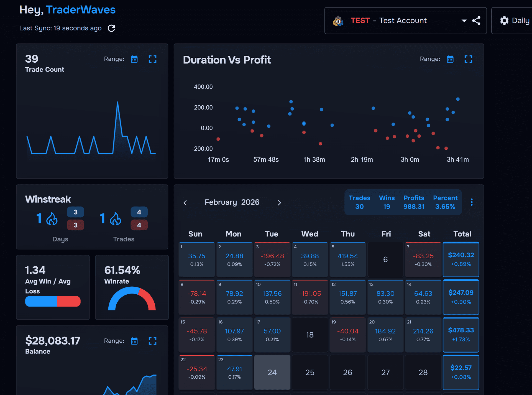Click the Profits 988.31 summary stat
Image resolution: width=532 pixels, height=395 pixels.
[414, 202]
